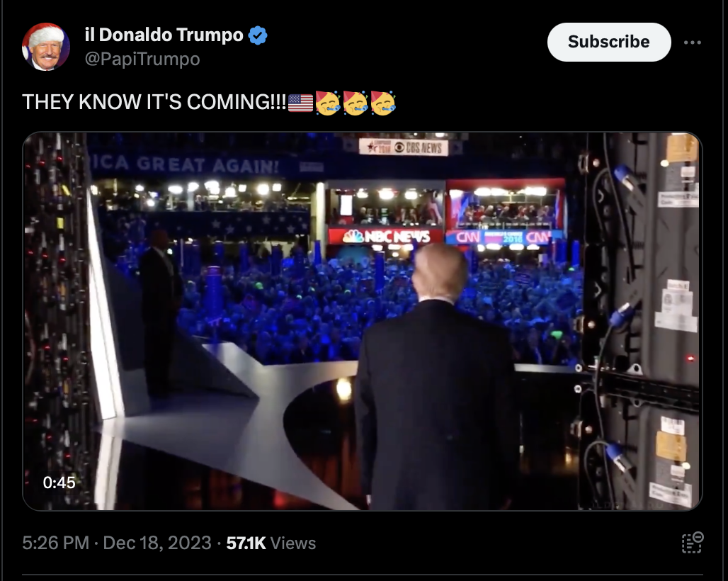Click the CBS News sign in video
728x581 pixels.
(404, 147)
